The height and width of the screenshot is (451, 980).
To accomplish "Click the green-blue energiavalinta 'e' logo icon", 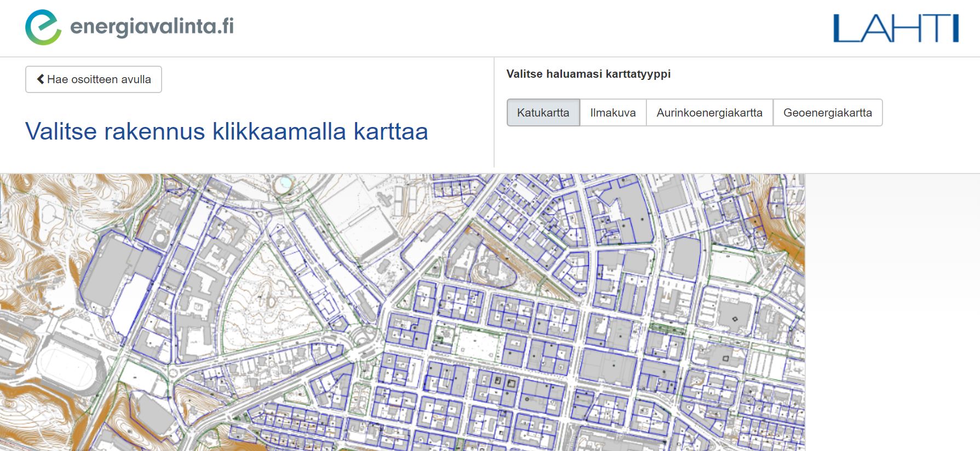I will (43, 27).
